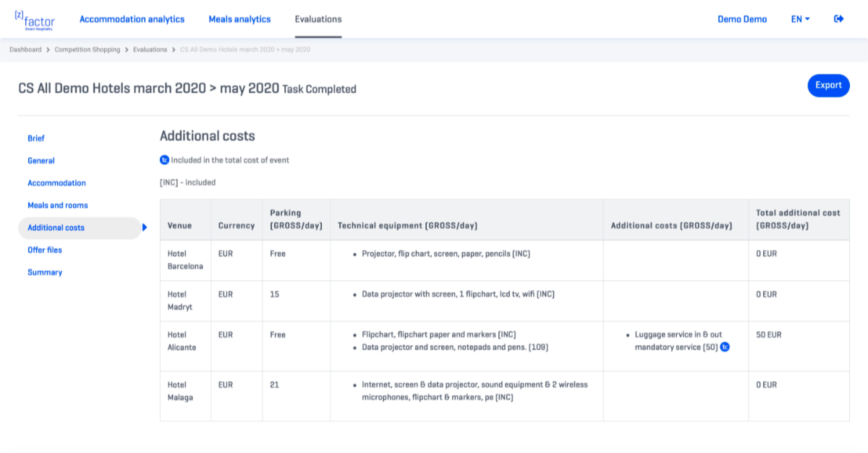Select the Evaluations tab

[x=318, y=19]
